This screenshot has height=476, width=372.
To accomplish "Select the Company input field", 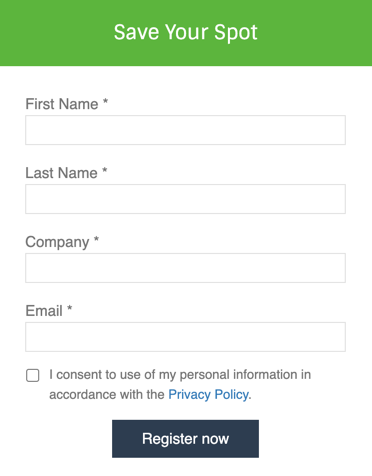I will pyautogui.click(x=185, y=268).
